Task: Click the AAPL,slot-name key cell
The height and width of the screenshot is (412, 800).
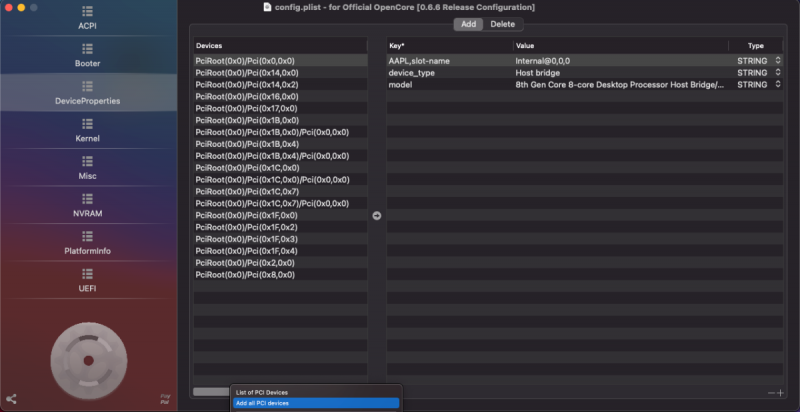Action: [449, 61]
